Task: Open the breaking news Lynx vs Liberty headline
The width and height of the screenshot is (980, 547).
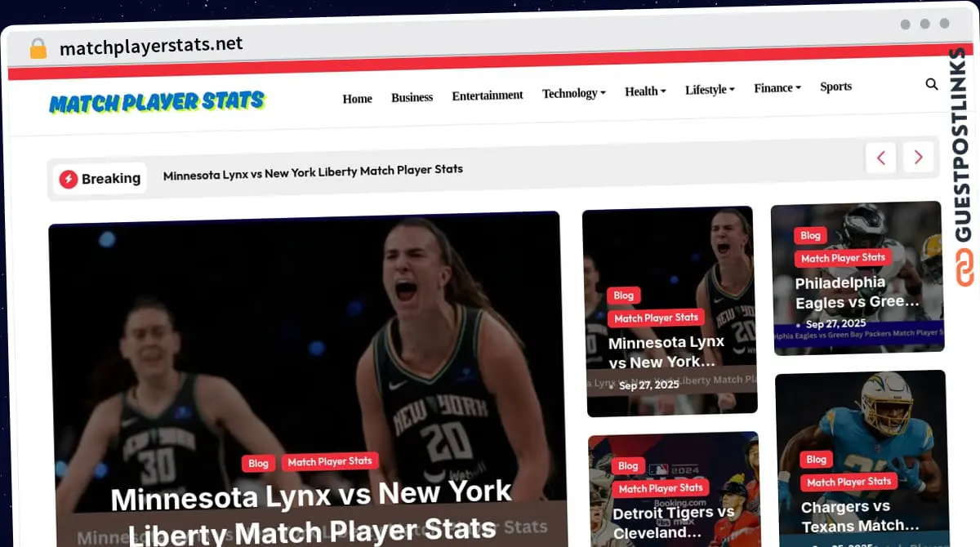Action: pyautogui.click(x=313, y=172)
